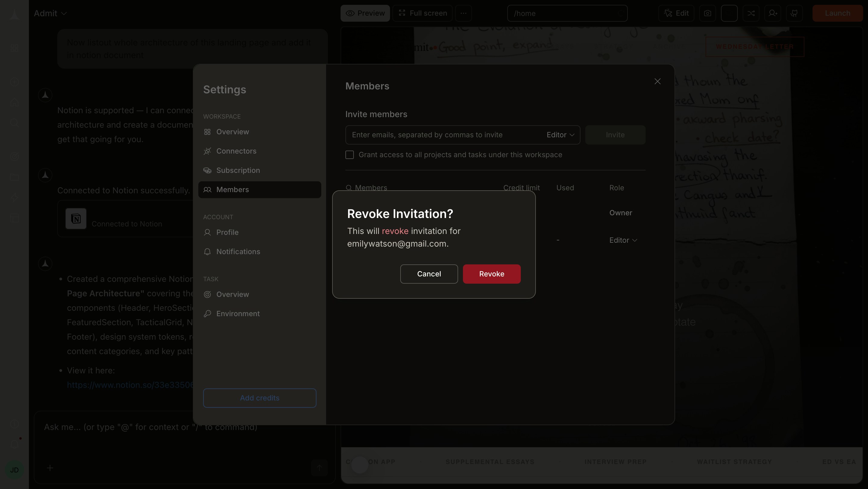Close the Settings panel with the X
The width and height of the screenshot is (868, 489).
coord(657,81)
